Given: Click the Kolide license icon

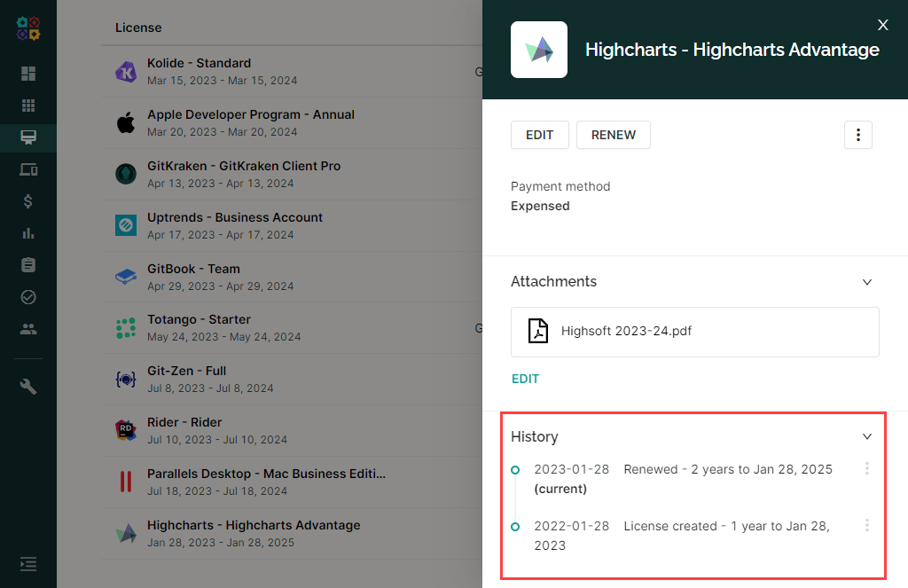Looking at the screenshot, I should point(126,72).
